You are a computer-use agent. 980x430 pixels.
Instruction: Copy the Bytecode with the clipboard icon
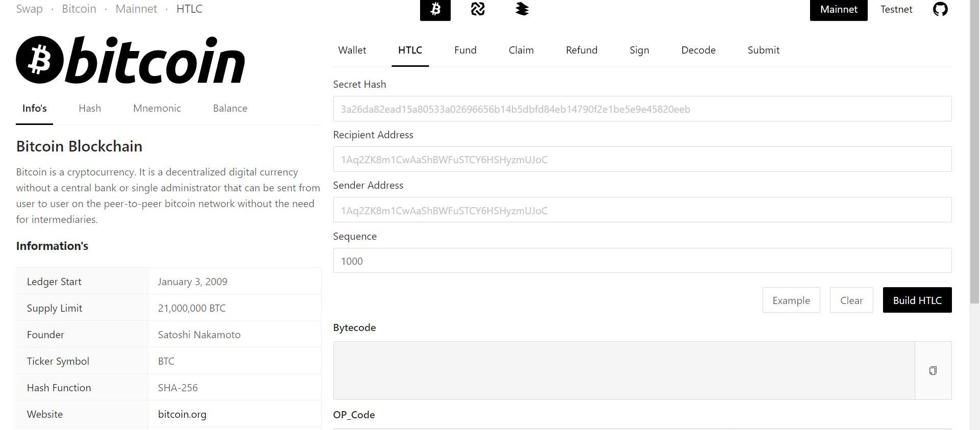933,371
